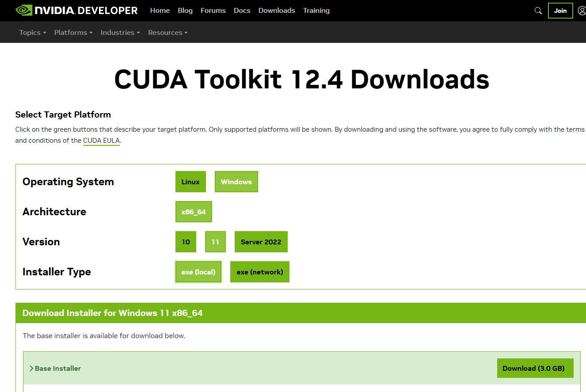Expand the Topics dropdown

tap(32, 33)
